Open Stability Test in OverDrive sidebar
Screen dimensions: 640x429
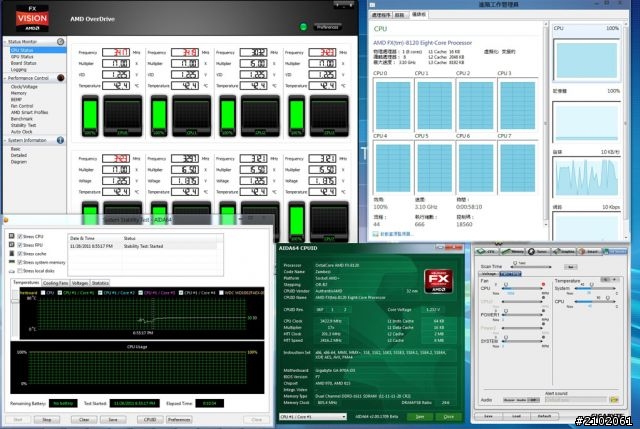(23, 125)
